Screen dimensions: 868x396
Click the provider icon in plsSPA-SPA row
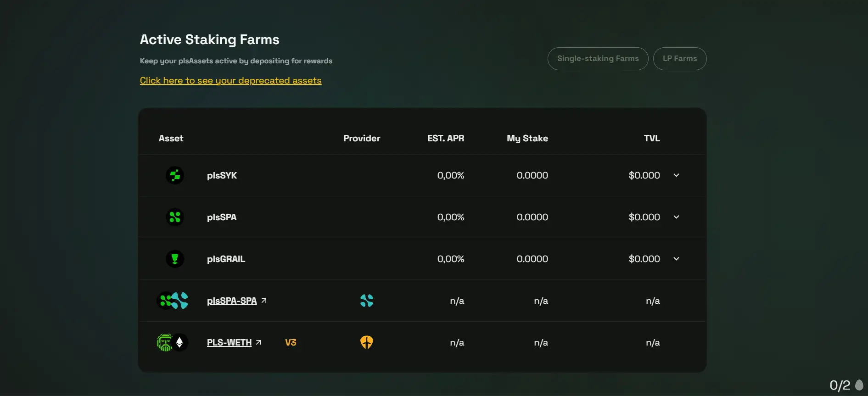point(367,301)
